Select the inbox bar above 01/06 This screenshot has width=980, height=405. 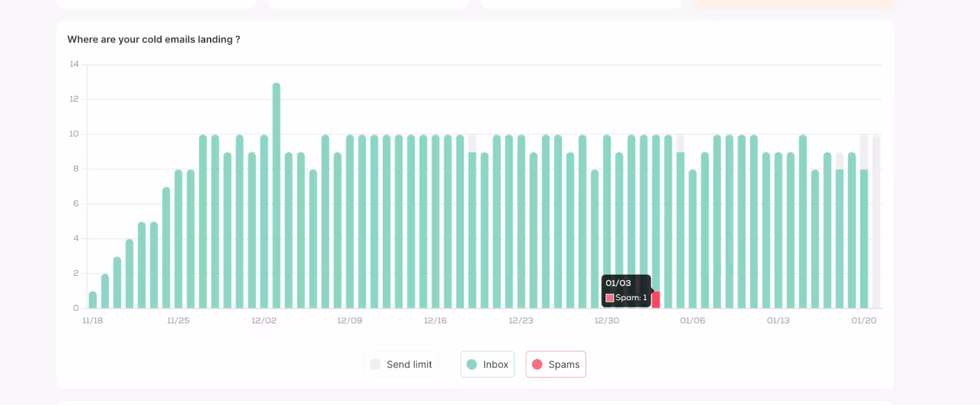point(693,239)
